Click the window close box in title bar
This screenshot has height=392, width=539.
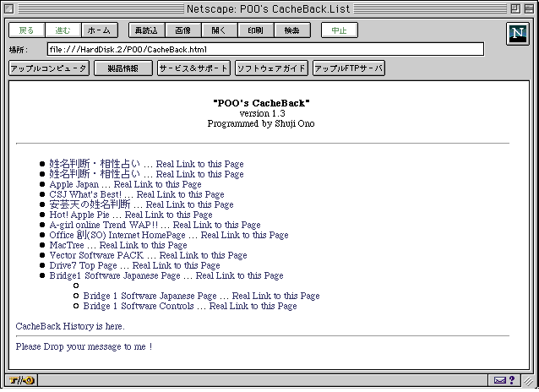tap(9, 8)
